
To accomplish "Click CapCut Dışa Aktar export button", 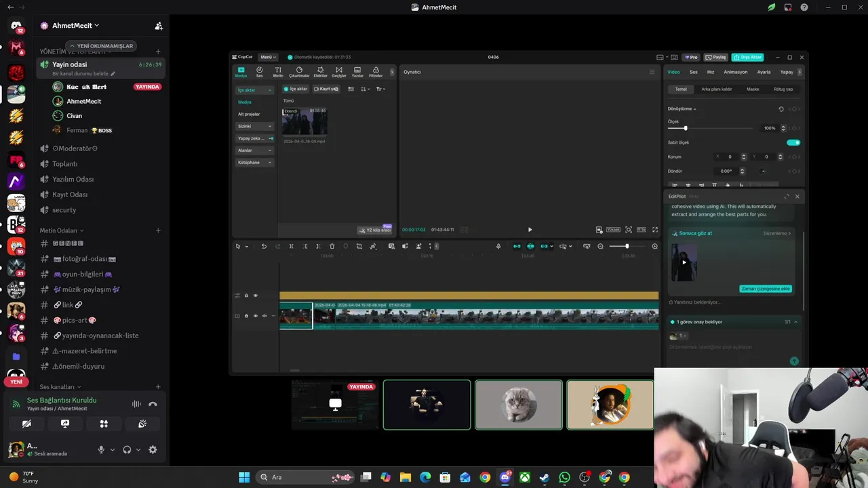I will (747, 57).
